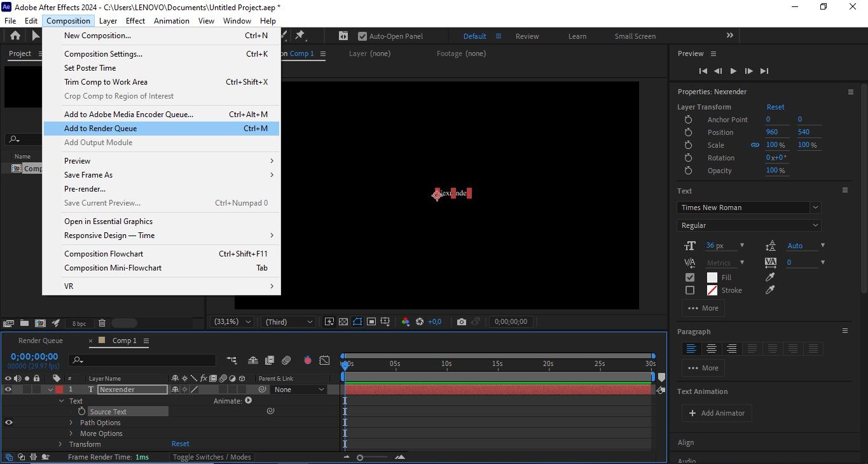Enable the Stroke checkbox
This screenshot has width=868, height=464.
[690, 290]
